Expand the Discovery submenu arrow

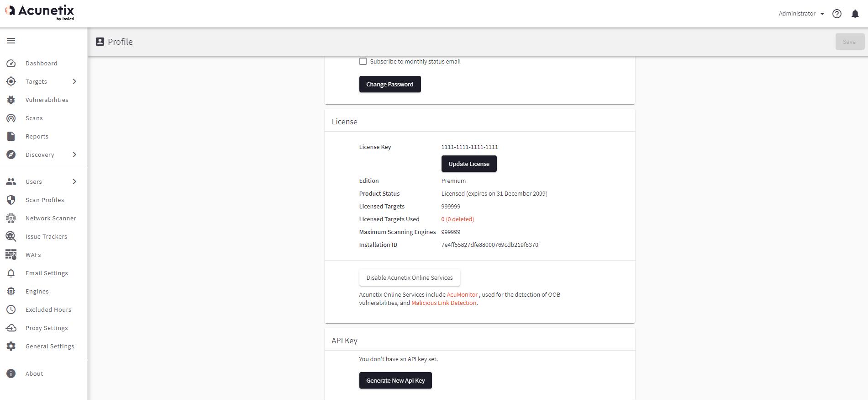click(x=74, y=155)
